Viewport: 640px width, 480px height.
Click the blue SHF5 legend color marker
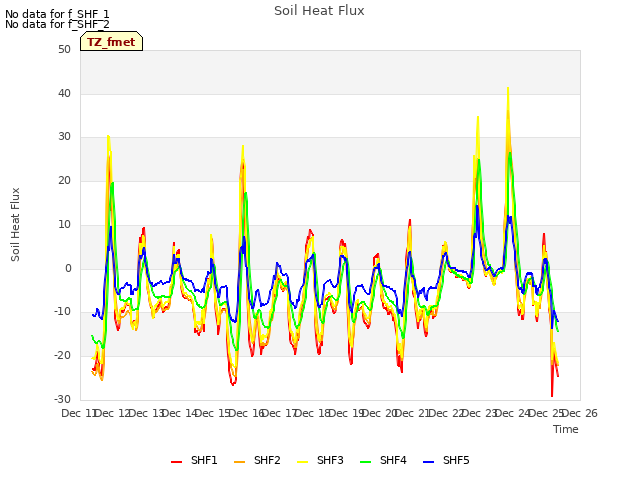point(428,462)
